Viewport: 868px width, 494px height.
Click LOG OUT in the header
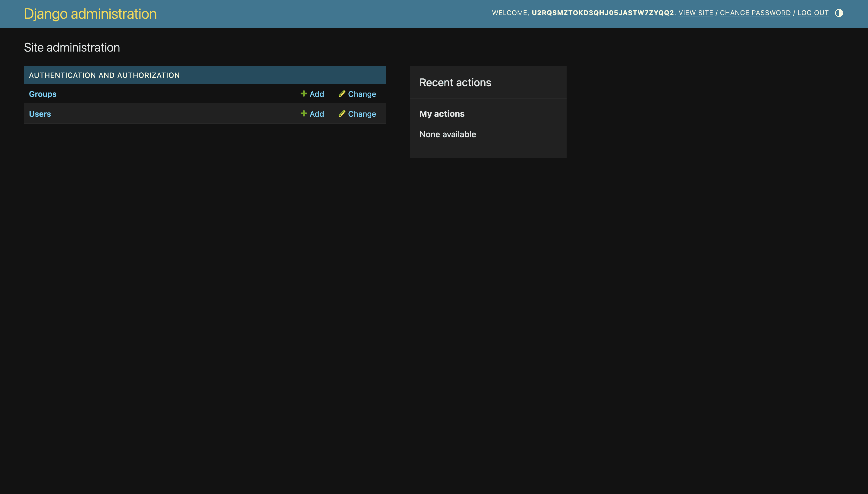pyautogui.click(x=813, y=13)
